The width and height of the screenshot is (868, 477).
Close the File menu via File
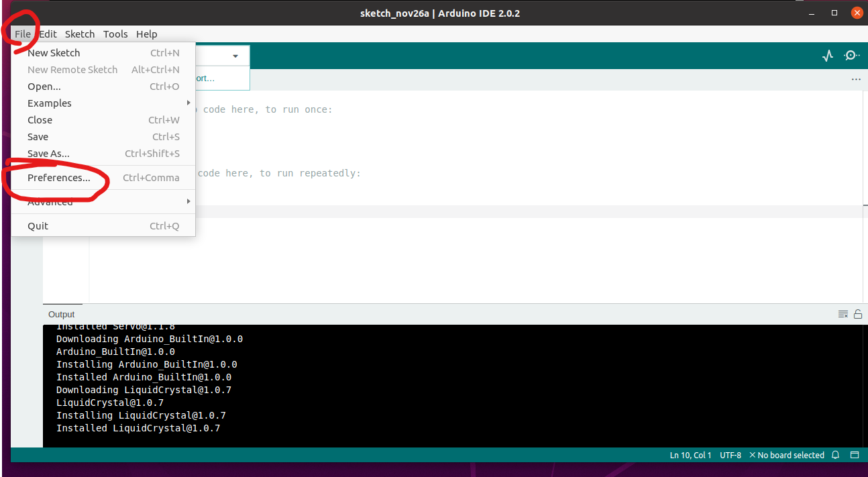23,34
